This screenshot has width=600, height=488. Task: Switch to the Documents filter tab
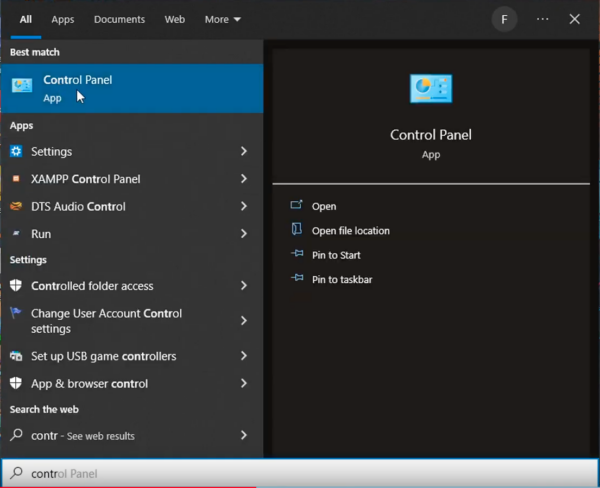[x=119, y=19]
